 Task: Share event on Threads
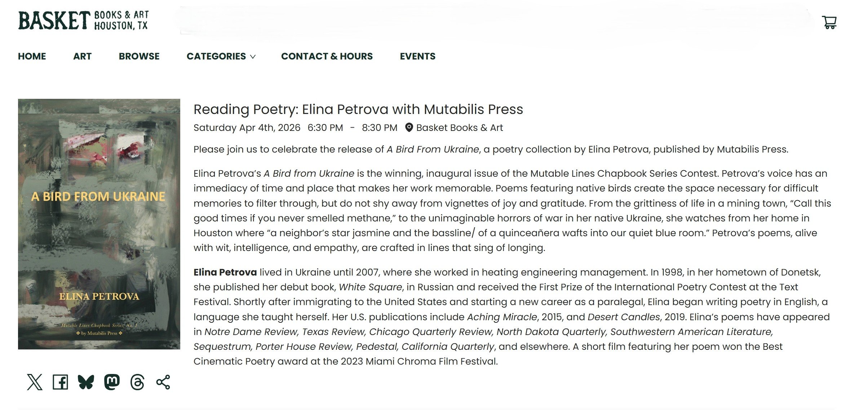point(137,382)
